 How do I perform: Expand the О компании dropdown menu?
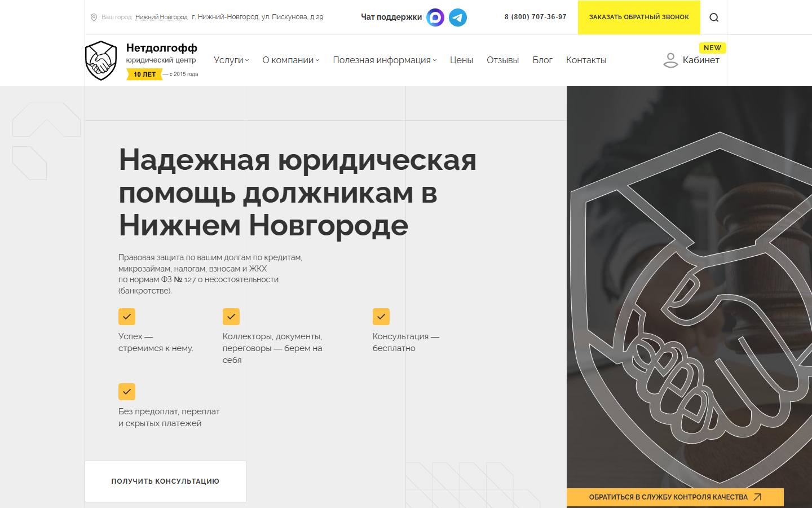(291, 60)
